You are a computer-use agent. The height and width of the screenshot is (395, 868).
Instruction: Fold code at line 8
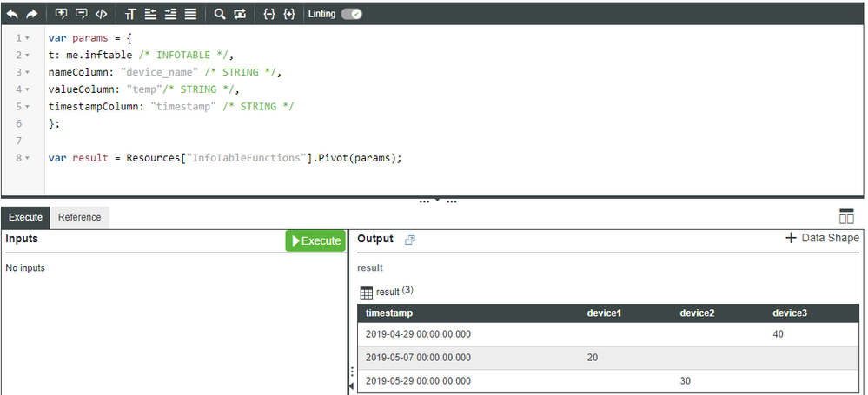pos(27,158)
